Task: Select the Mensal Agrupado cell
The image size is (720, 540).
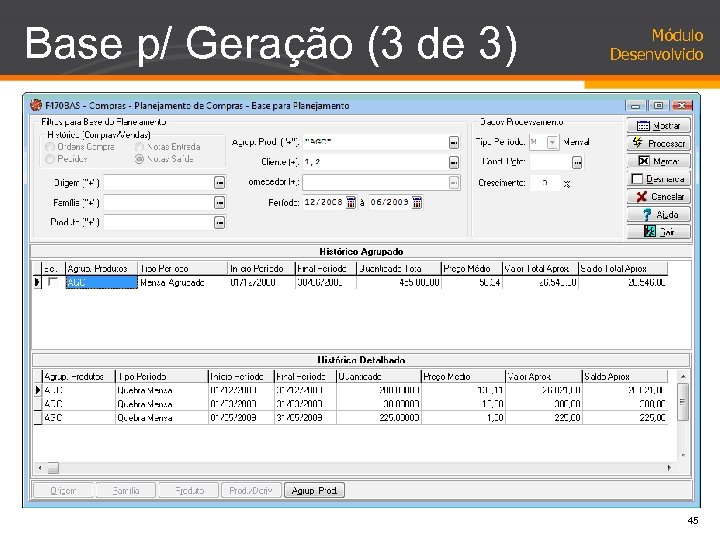Action: pos(183,283)
